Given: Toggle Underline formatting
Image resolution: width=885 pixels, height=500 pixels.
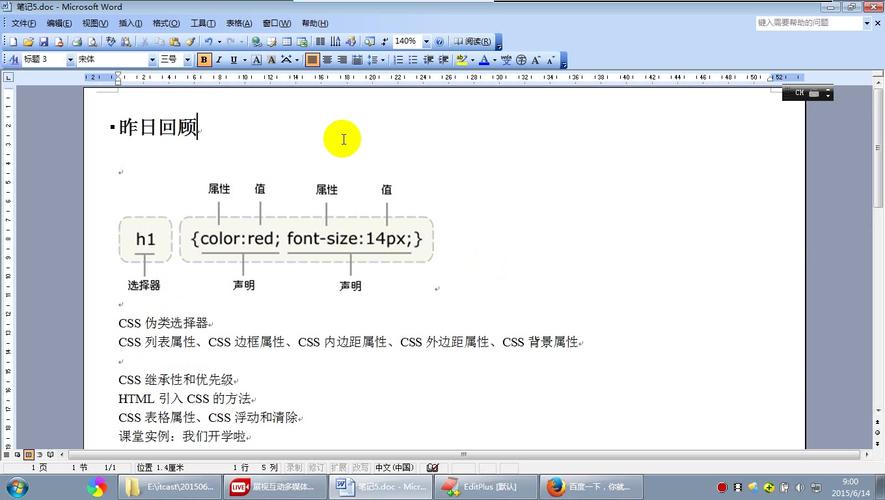Looking at the screenshot, I should [234, 59].
